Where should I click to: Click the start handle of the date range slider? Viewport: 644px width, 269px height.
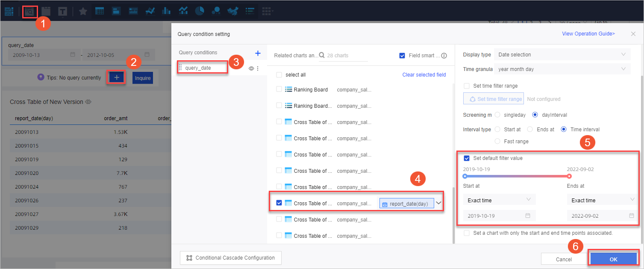click(465, 176)
